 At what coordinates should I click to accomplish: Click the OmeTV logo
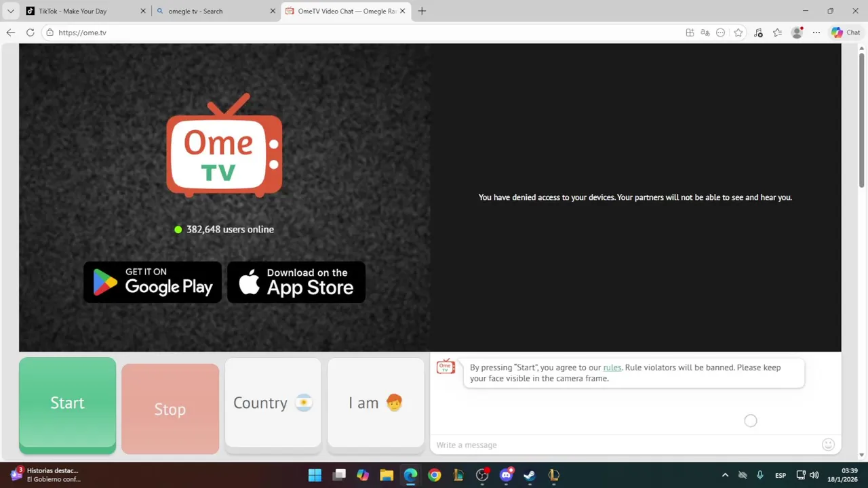click(x=224, y=146)
